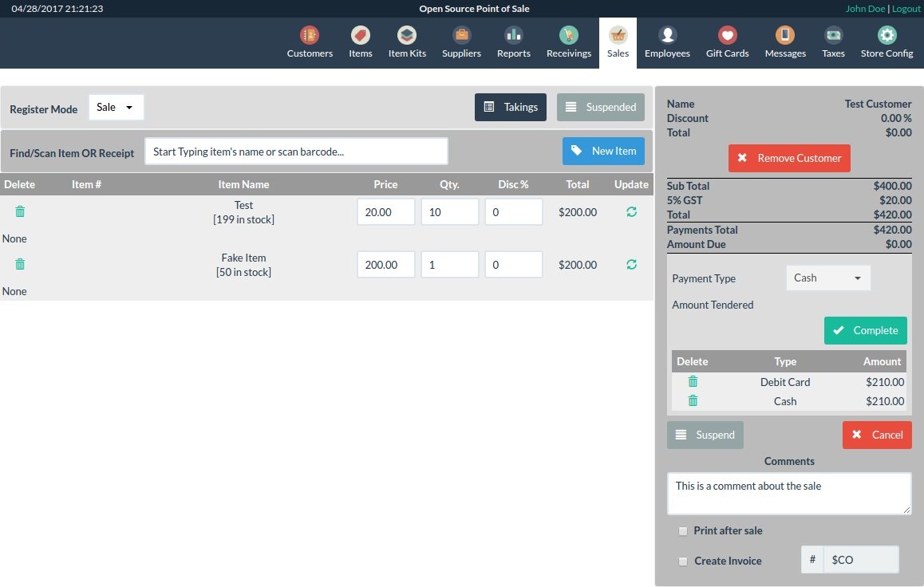Complete the sale with Complete button

pyautogui.click(x=865, y=330)
